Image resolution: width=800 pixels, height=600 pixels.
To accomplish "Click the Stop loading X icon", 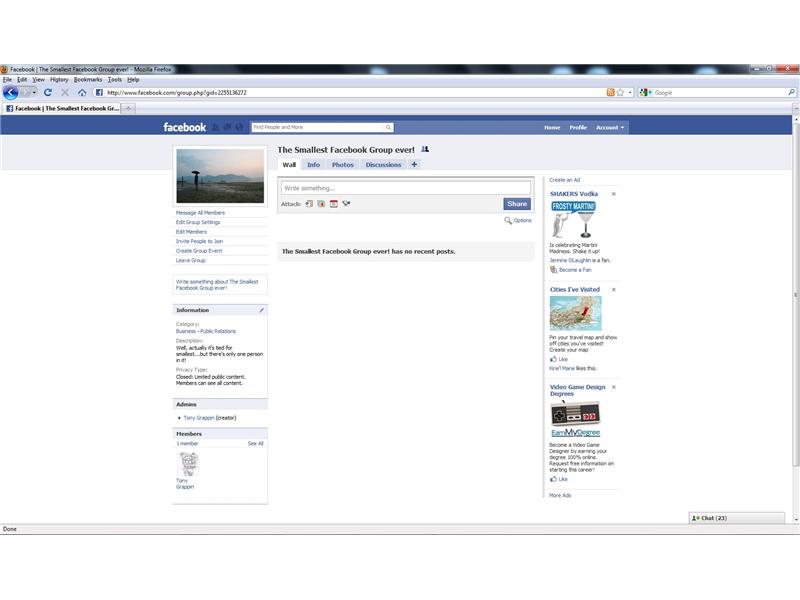I will tap(65, 92).
